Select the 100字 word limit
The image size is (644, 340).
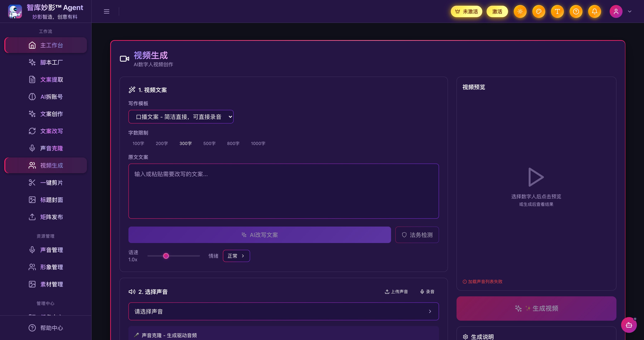click(x=138, y=144)
